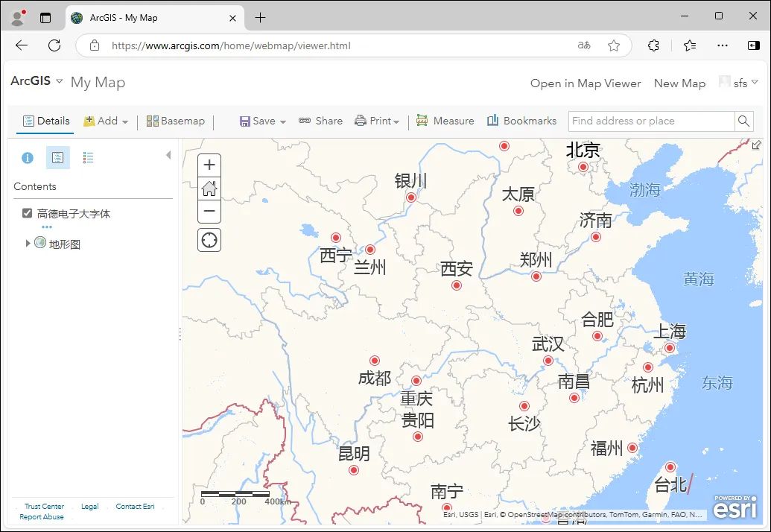This screenshot has height=532, width=771.
Task: Click the 成都 city marker
Action: point(375,361)
